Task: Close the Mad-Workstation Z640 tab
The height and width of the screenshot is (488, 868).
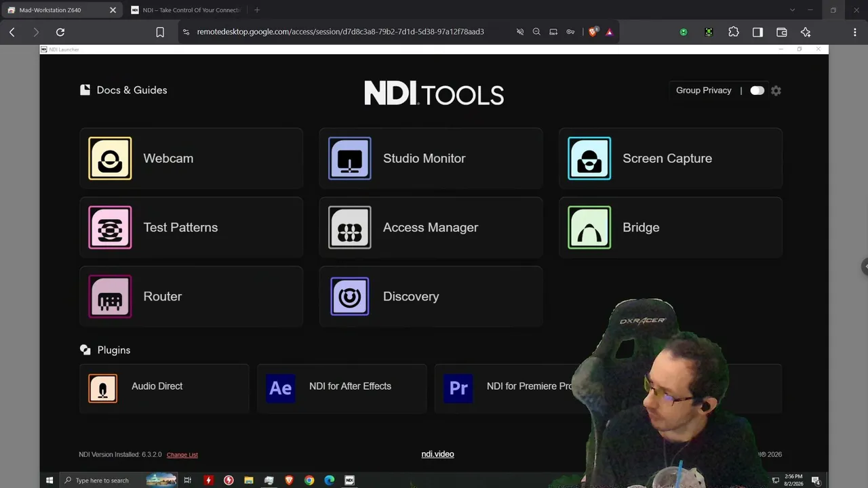Action: pyautogui.click(x=113, y=10)
